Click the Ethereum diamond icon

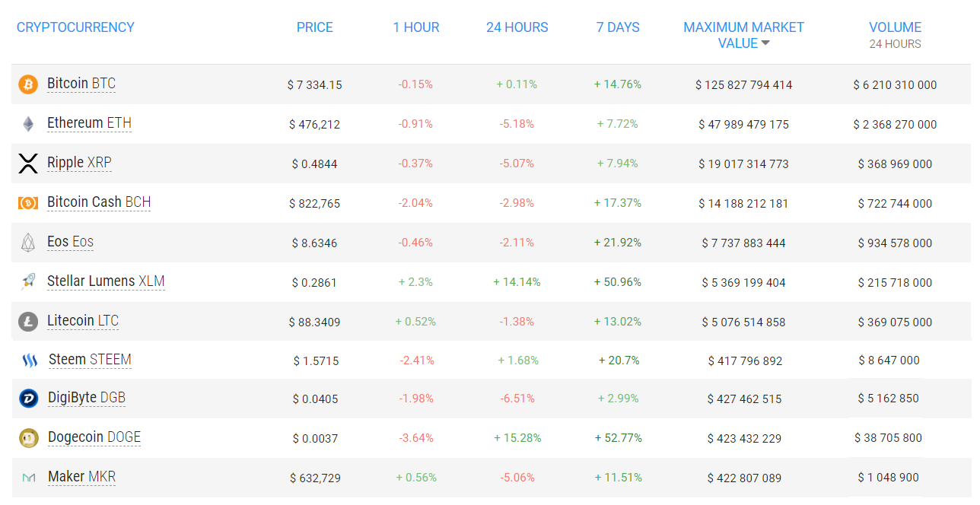click(x=28, y=124)
